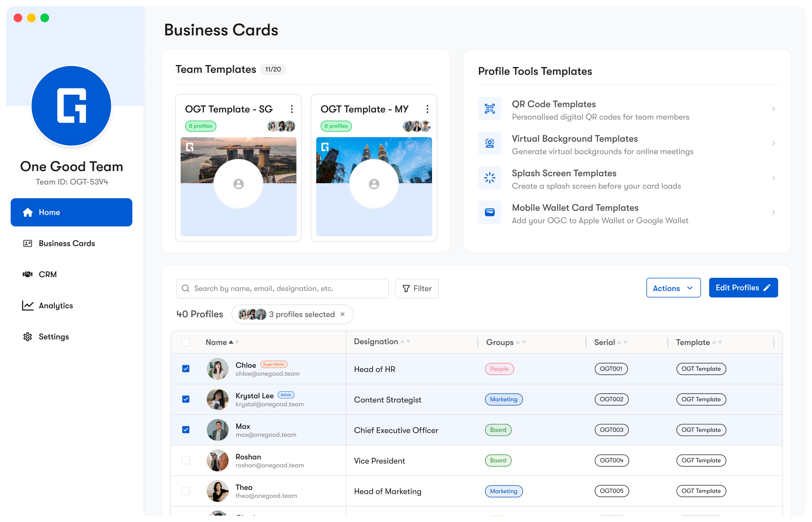The width and height of the screenshot is (812, 522).
Task: Click the selected profiles avatar stack
Action: tap(252, 314)
